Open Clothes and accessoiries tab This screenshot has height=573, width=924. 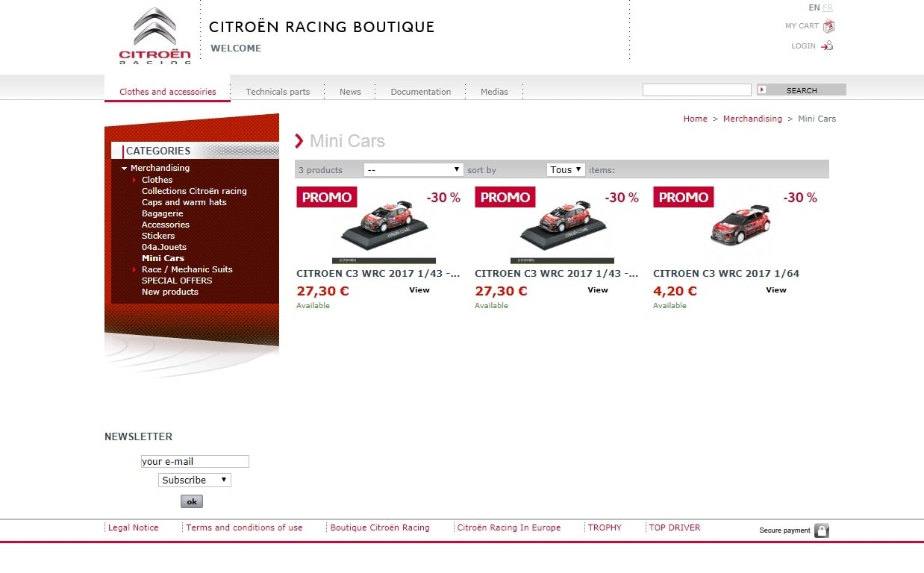click(168, 92)
